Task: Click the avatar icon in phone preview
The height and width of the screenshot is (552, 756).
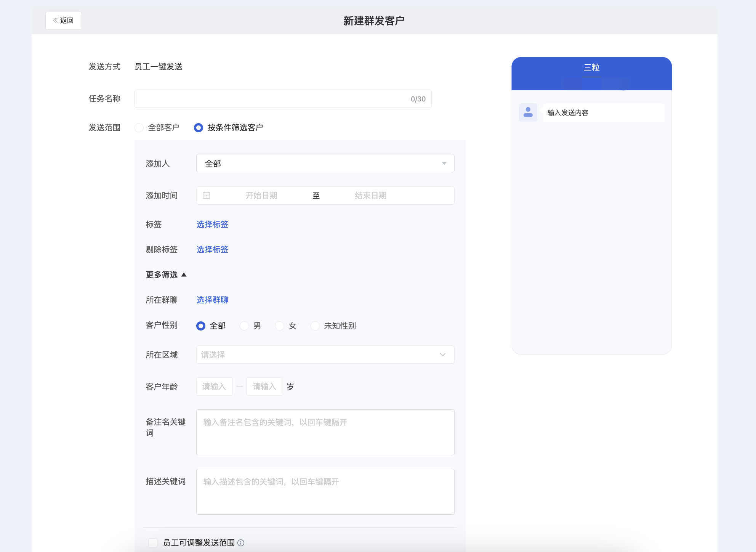Action: pos(528,112)
